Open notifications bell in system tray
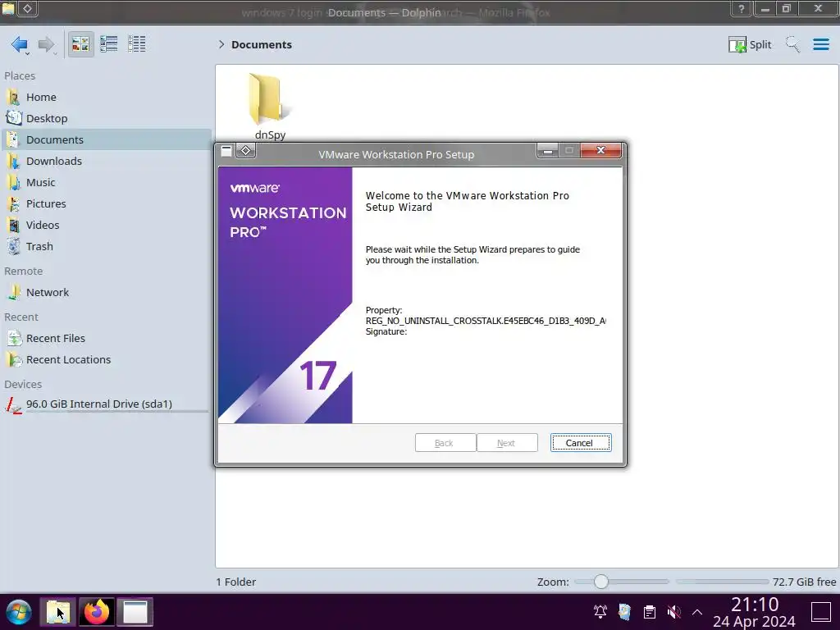 [600, 612]
